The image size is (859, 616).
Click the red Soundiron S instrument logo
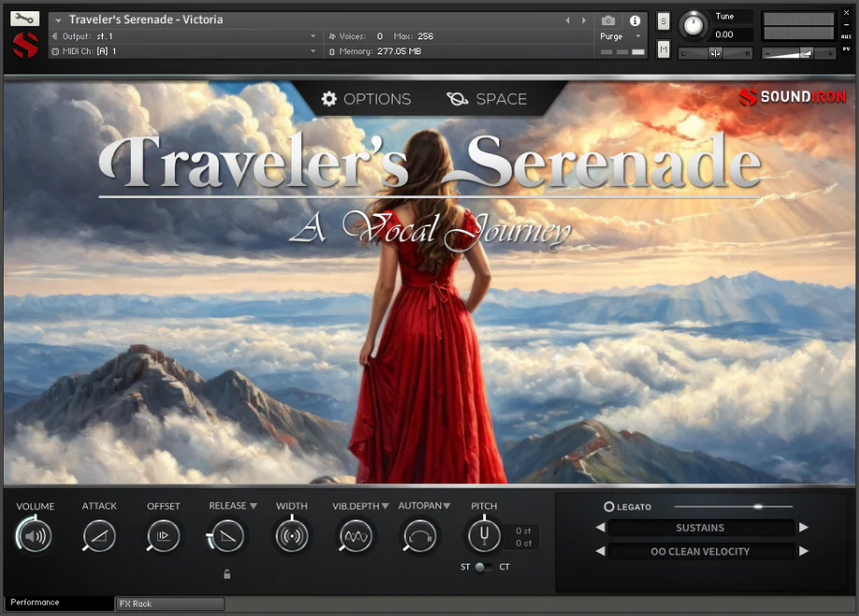point(25,45)
